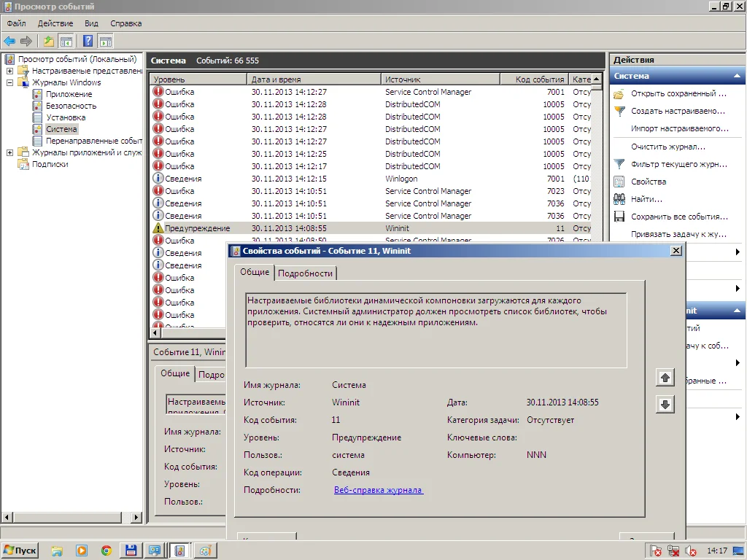Click the Help question-mark toolbar icon
The width and height of the screenshot is (747, 560).
coord(88,41)
